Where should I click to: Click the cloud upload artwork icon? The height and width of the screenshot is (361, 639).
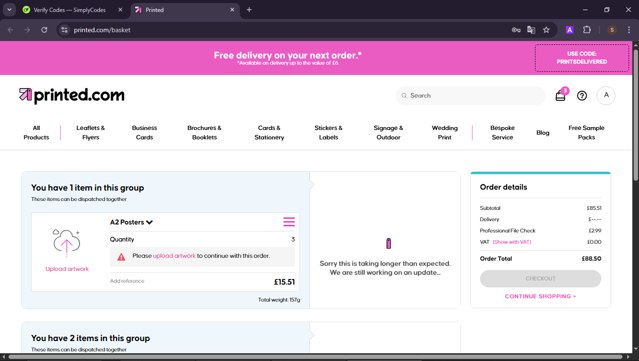click(66, 242)
